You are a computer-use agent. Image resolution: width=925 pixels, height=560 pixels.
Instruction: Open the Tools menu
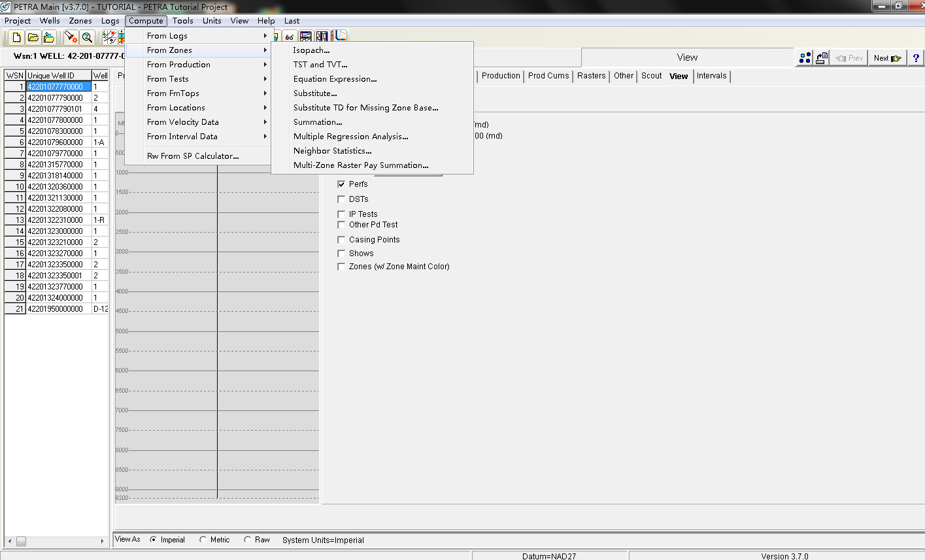[183, 21]
